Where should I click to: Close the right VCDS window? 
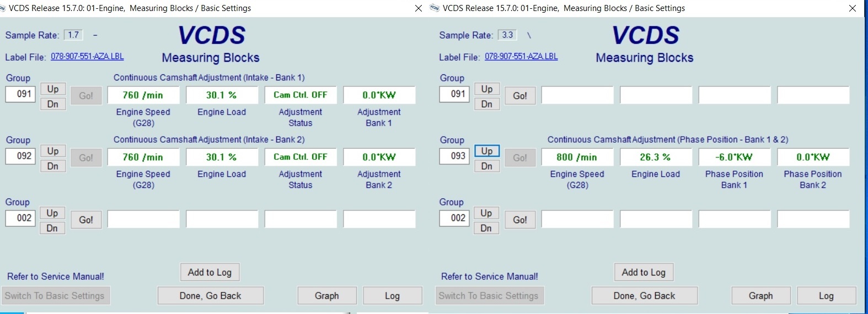click(853, 8)
